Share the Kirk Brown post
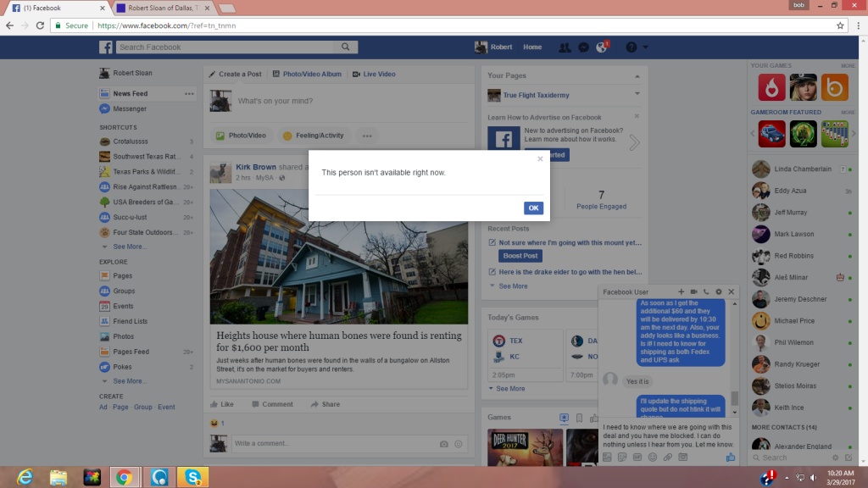 (x=325, y=404)
